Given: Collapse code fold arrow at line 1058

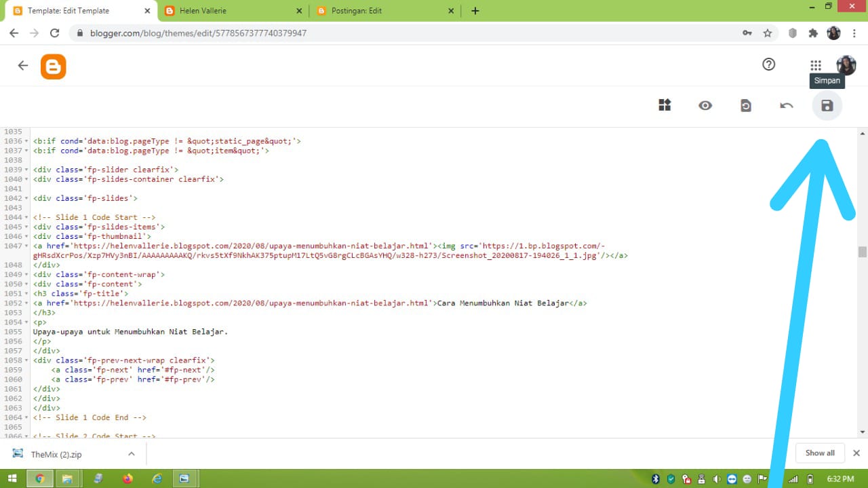Looking at the screenshot, I should [26, 360].
